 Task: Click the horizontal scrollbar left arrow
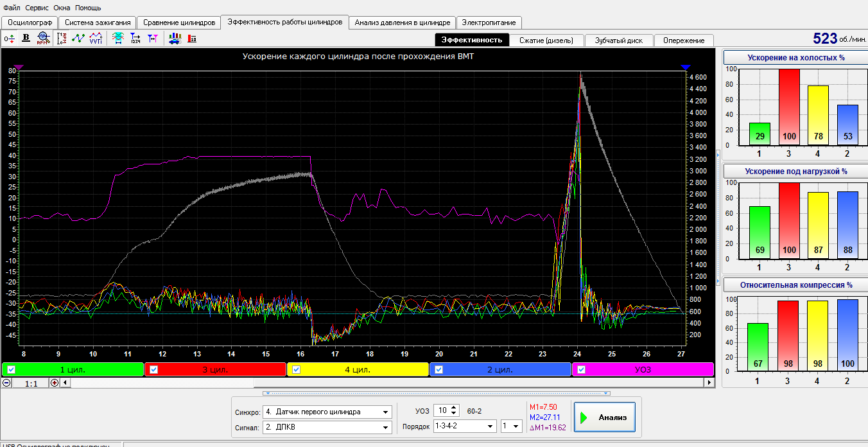coord(65,382)
